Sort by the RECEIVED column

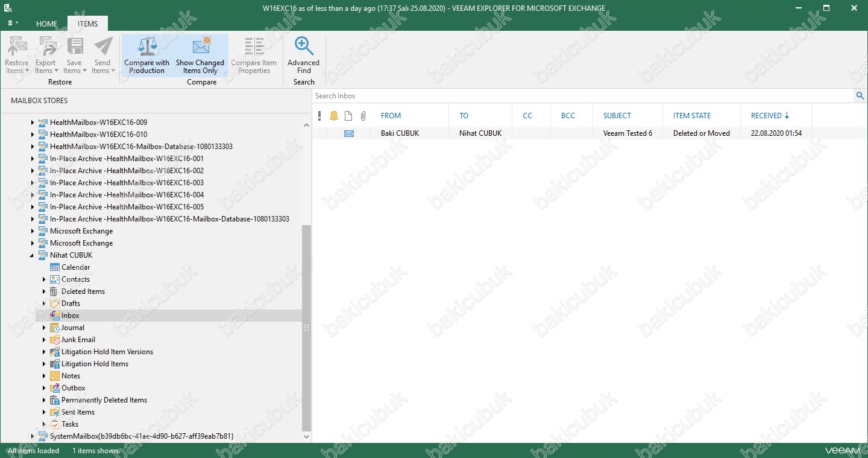coord(770,116)
